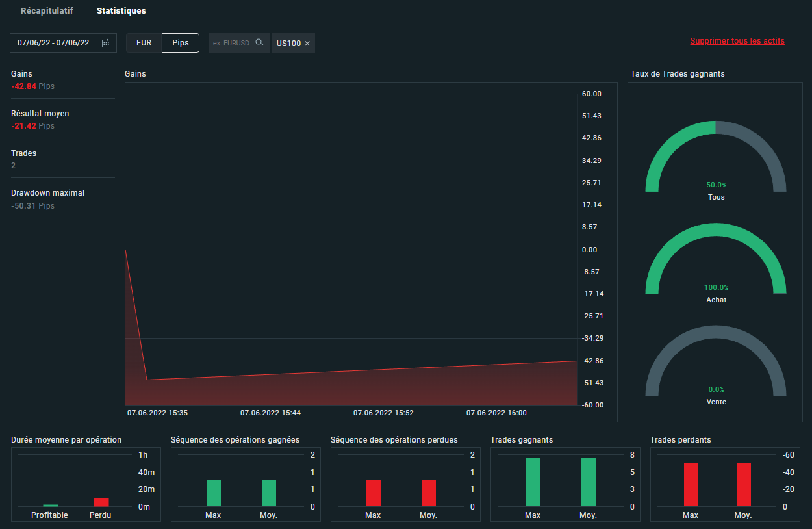Image resolution: width=812 pixels, height=529 pixels.
Task: Switch to the Récapitulatif tab
Action: [47, 11]
